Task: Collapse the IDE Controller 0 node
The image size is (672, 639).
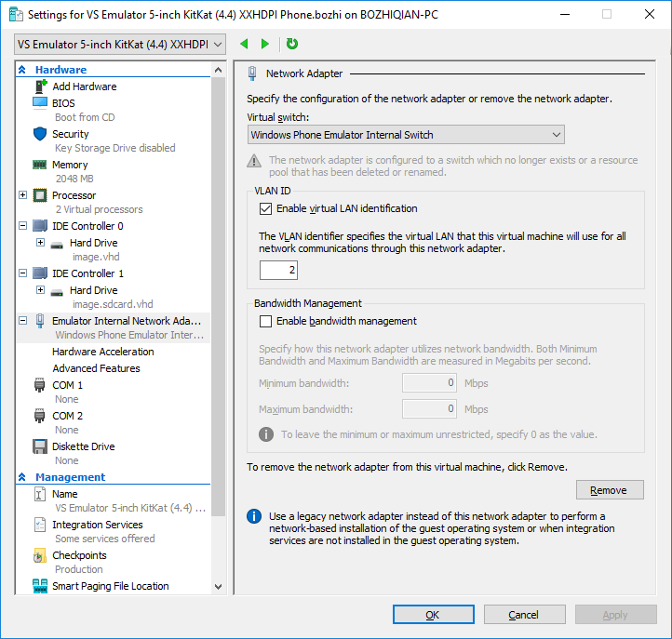Action: (x=23, y=225)
